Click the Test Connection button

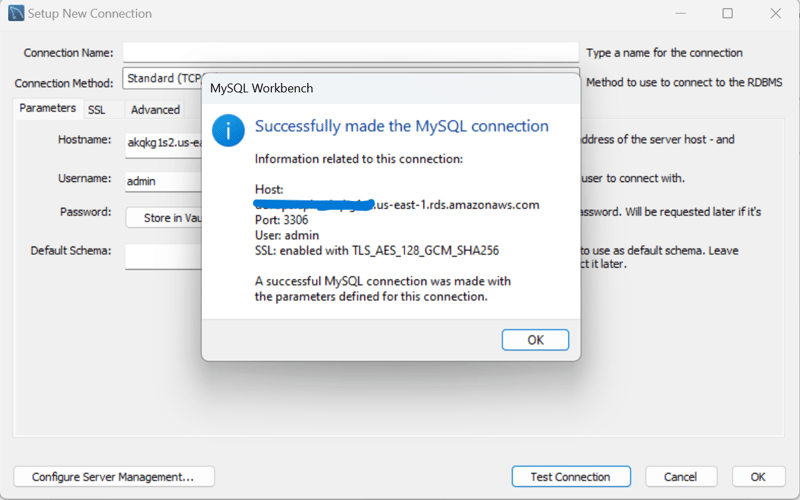click(571, 477)
